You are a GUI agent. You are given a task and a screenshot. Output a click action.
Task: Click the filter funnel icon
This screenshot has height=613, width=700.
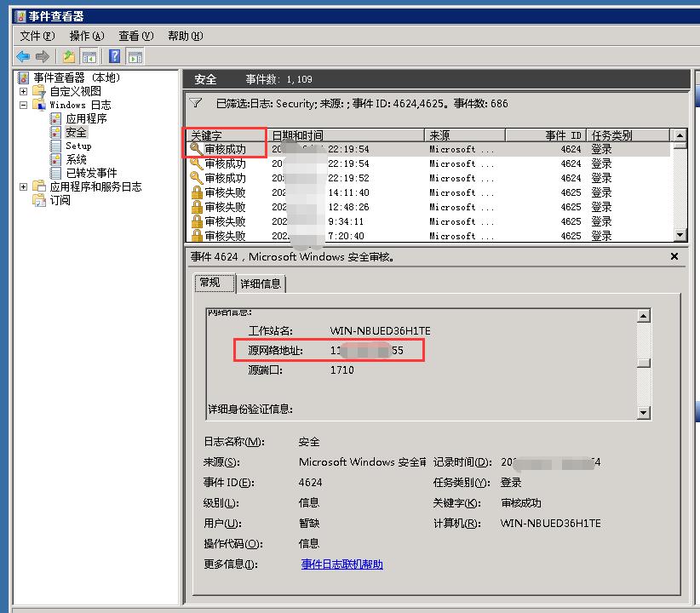point(196,103)
